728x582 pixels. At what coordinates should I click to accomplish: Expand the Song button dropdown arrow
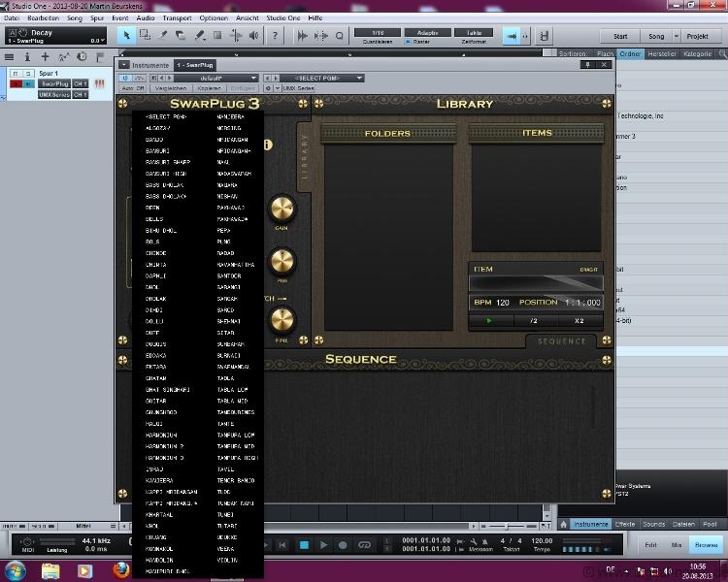[x=676, y=36]
